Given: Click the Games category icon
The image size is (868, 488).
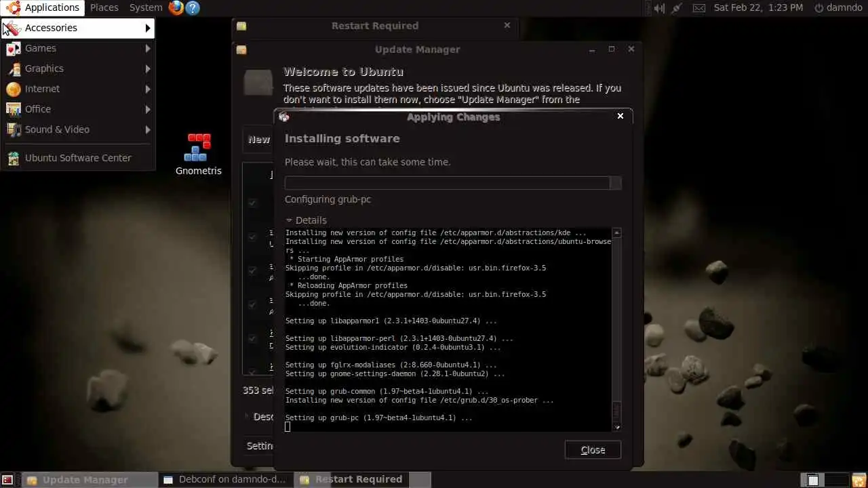Looking at the screenshot, I should pyautogui.click(x=14, y=48).
